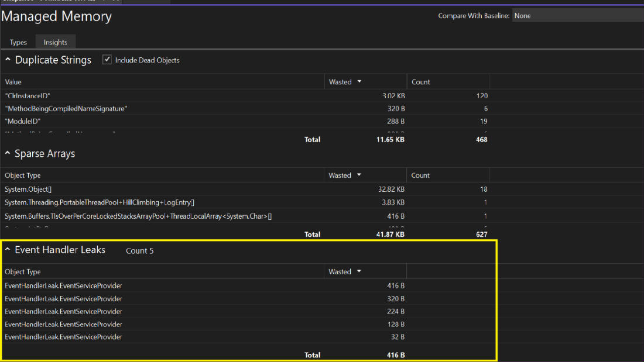Screen dimensions: 644x362
Task: Select EventServiceProvider row with 224 B
Action: click(248, 312)
